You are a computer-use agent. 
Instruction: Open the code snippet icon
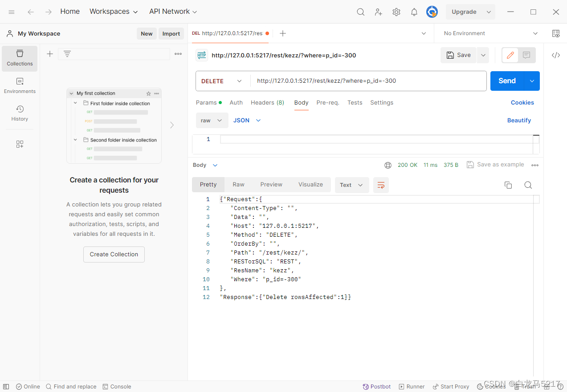click(556, 55)
